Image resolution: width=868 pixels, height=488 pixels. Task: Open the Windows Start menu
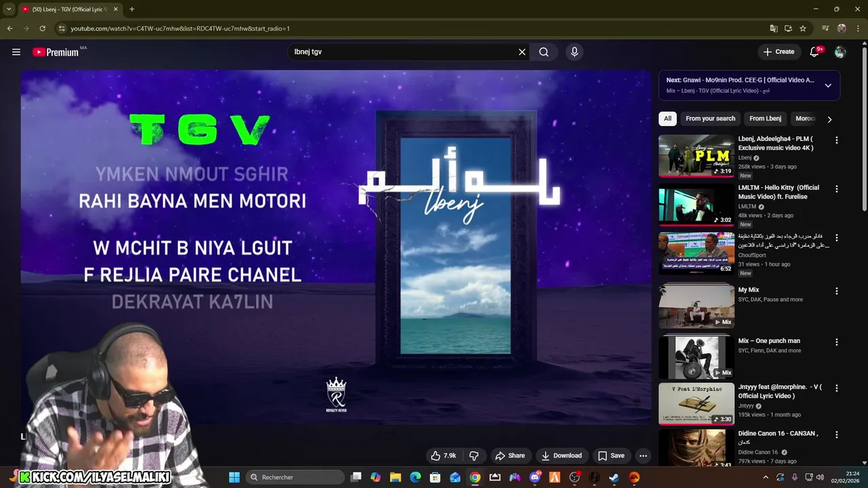[x=234, y=477]
